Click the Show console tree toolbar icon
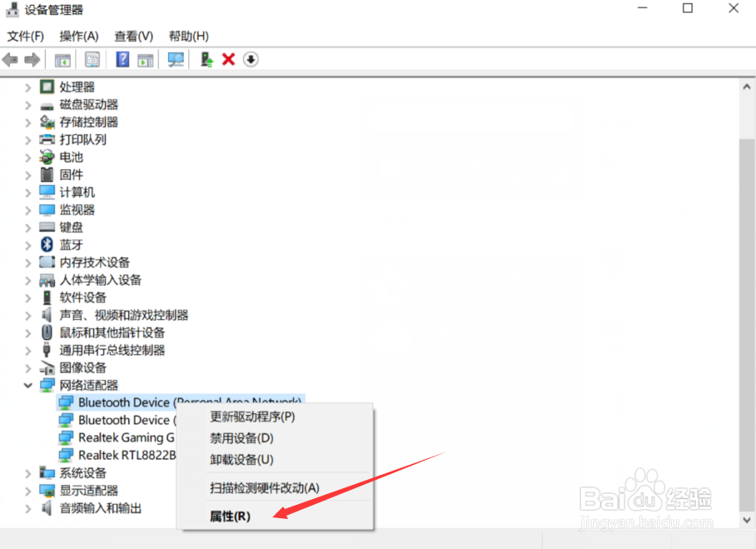The width and height of the screenshot is (756, 549). 62,59
